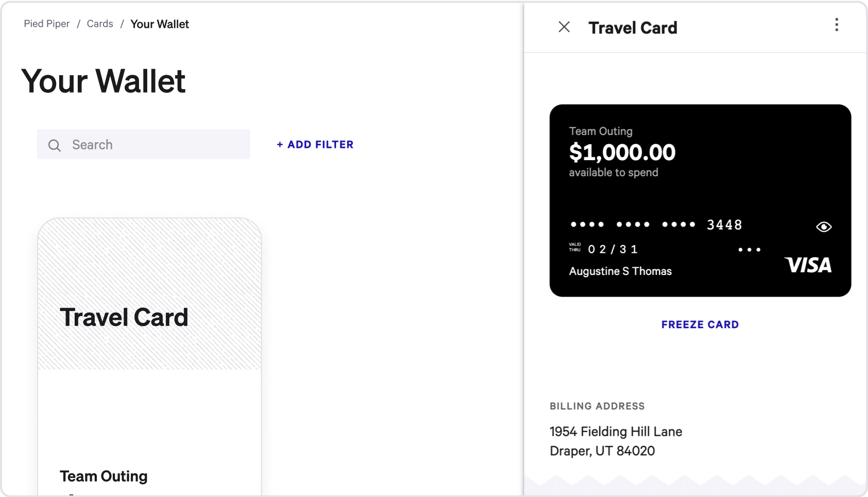Go to the Pied Piper breadcrumb

pos(47,24)
